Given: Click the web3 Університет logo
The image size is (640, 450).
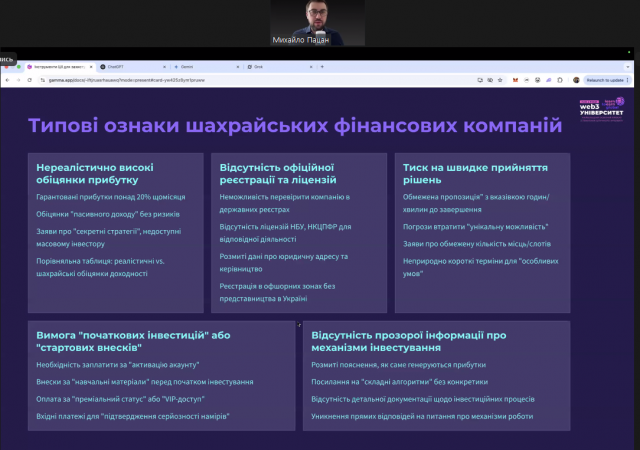Looking at the screenshot, I should click(602, 109).
